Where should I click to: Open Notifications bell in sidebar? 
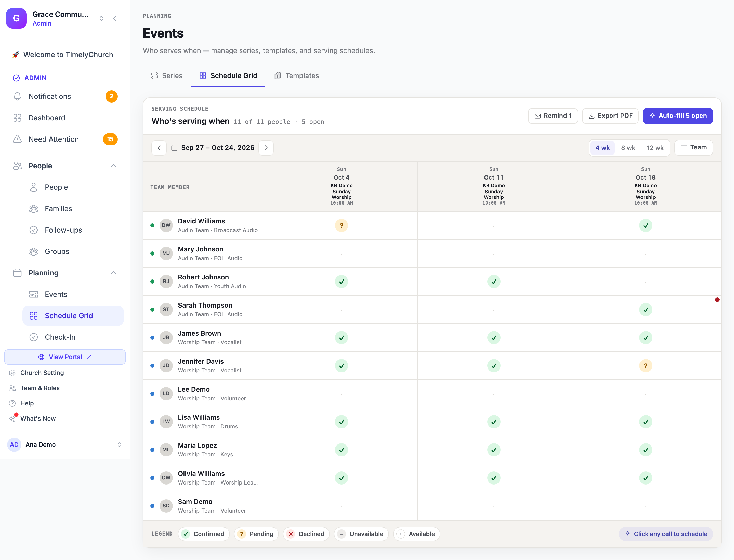tap(17, 96)
